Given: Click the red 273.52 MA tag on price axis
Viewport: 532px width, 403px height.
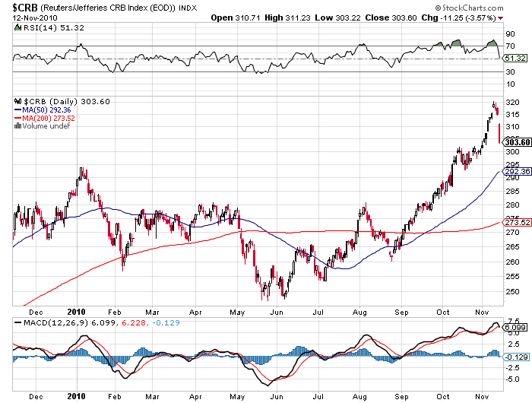Looking at the screenshot, I should coord(517,222).
